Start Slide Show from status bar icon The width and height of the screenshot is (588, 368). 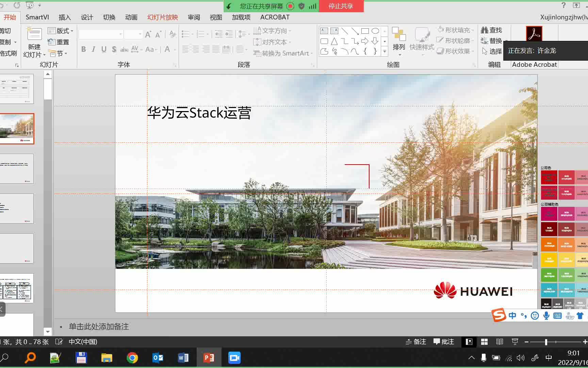pyautogui.click(x=515, y=342)
